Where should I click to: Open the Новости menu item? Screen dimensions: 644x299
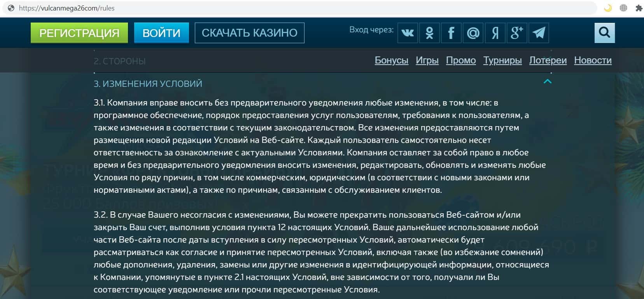[593, 60]
